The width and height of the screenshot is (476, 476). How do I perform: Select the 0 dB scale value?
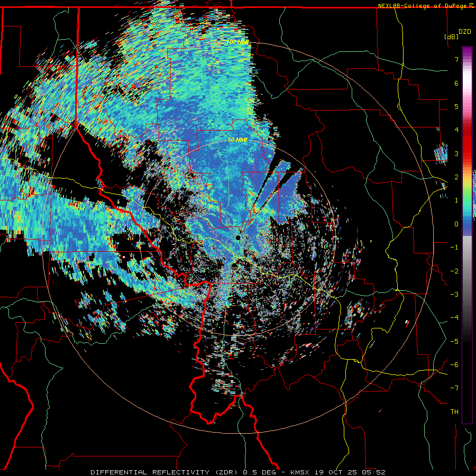pos(456,224)
